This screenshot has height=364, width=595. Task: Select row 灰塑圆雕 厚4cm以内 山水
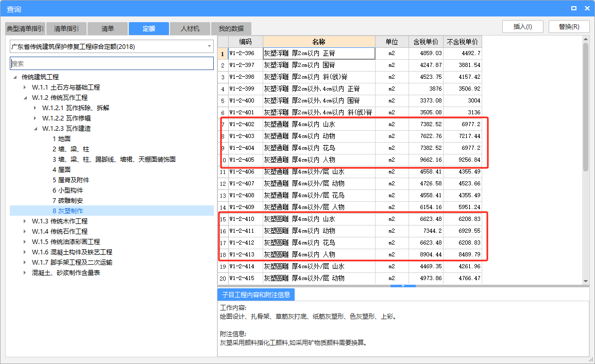[x=319, y=219]
